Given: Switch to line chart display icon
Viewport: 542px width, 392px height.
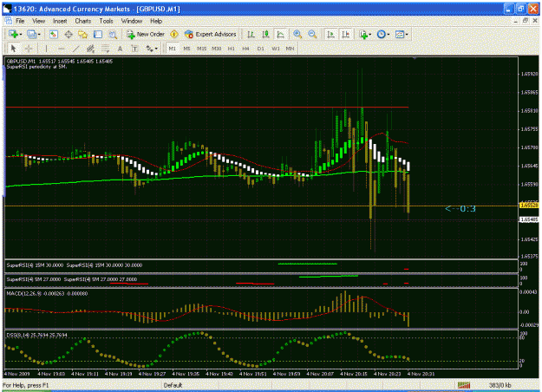Looking at the screenshot, I should pos(281,34).
